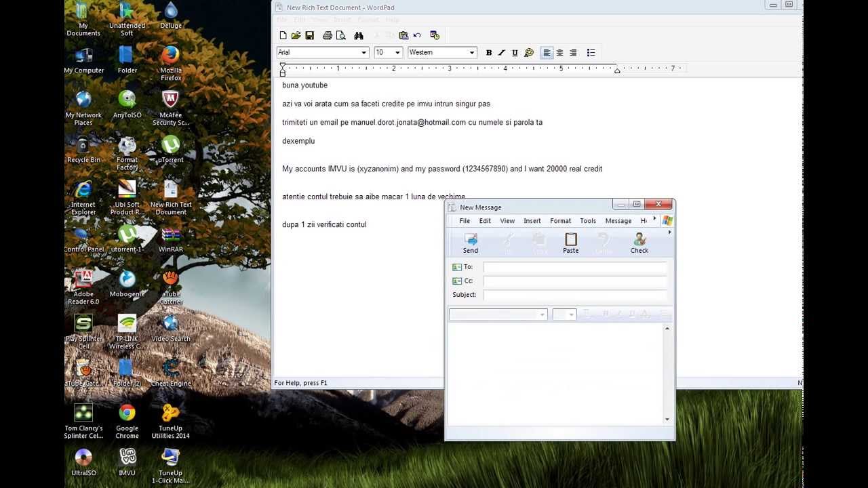Click inside the New Message body area

555,374
